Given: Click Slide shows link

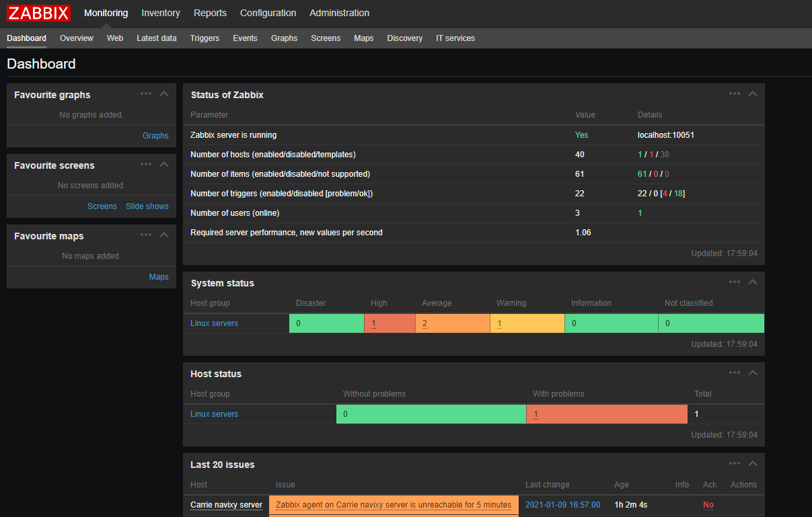Looking at the screenshot, I should click(147, 206).
